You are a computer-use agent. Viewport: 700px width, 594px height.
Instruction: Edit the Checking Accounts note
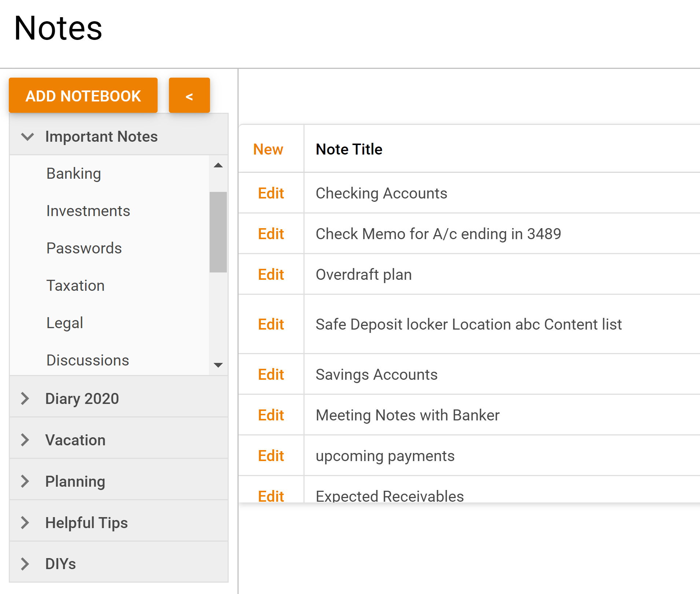click(x=271, y=193)
